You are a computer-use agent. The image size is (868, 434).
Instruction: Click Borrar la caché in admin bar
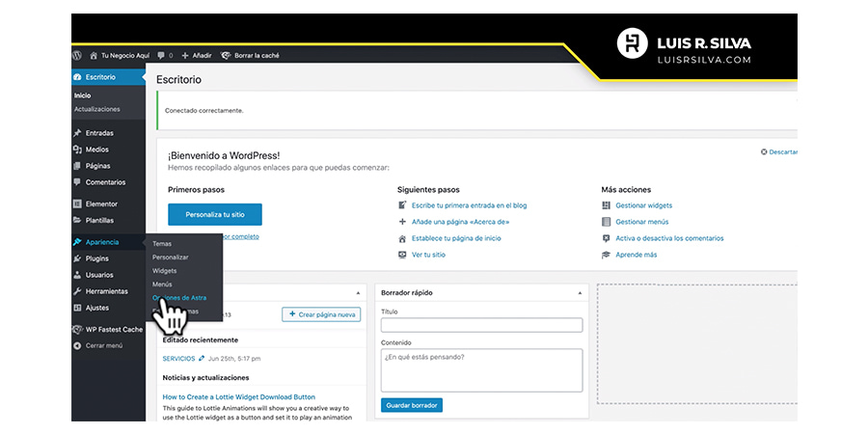click(x=257, y=55)
